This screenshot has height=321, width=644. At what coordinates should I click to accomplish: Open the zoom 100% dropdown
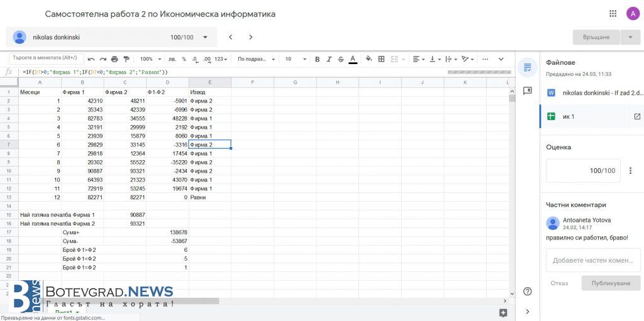[150, 59]
